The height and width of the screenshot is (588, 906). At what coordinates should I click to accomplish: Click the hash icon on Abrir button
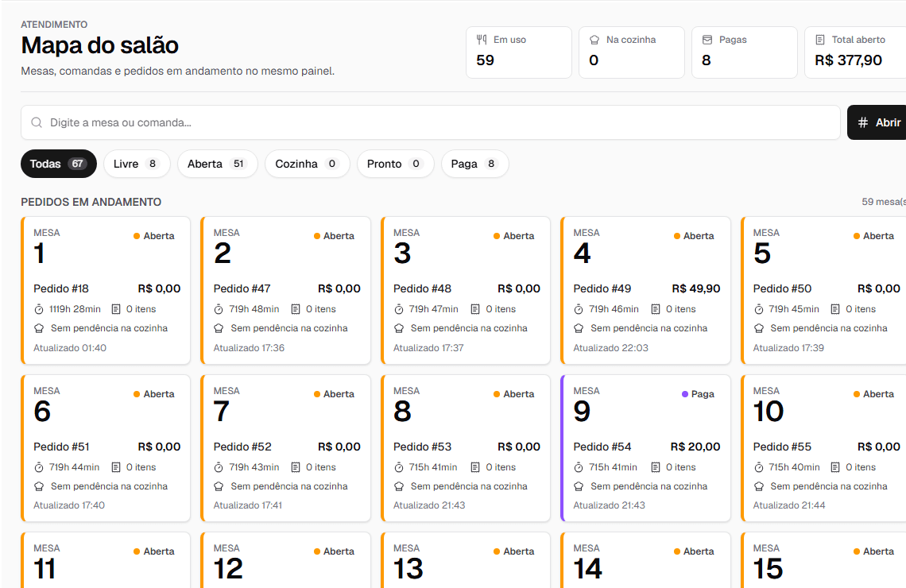tap(862, 122)
